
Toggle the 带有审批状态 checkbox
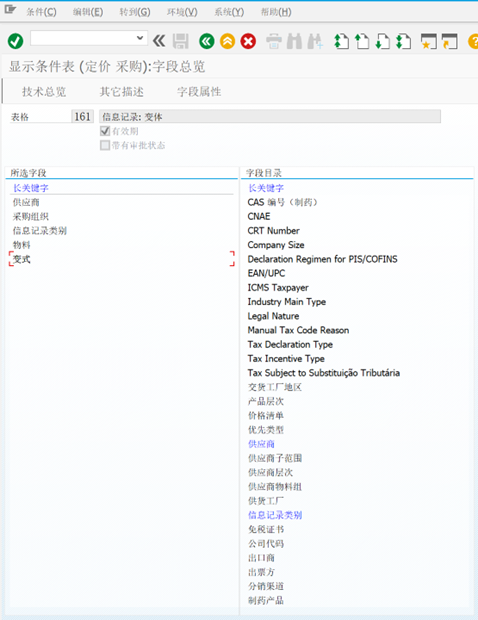pyautogui.click(x=105, y=145)
